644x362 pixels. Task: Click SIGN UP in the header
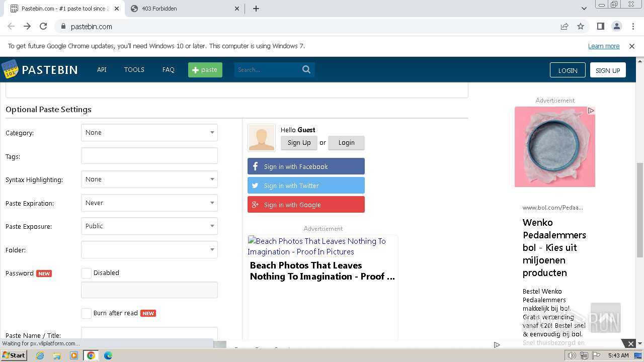coord(608,70)
